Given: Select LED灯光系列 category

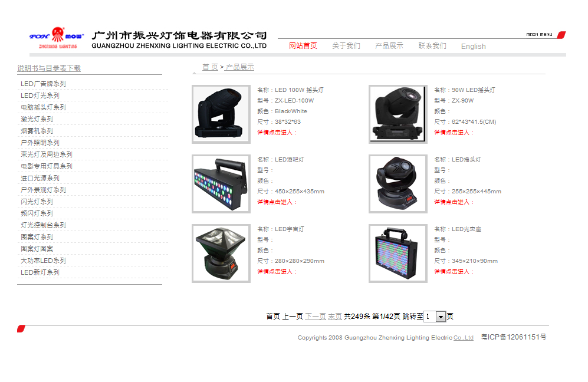Looking at the screenshot, I should point(40,95).
